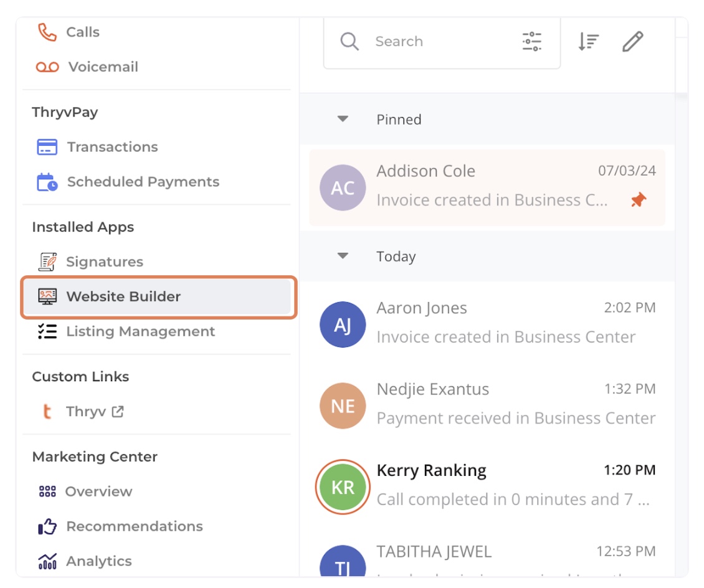
Task: Click the sort order icon
Action: point(588,41)
